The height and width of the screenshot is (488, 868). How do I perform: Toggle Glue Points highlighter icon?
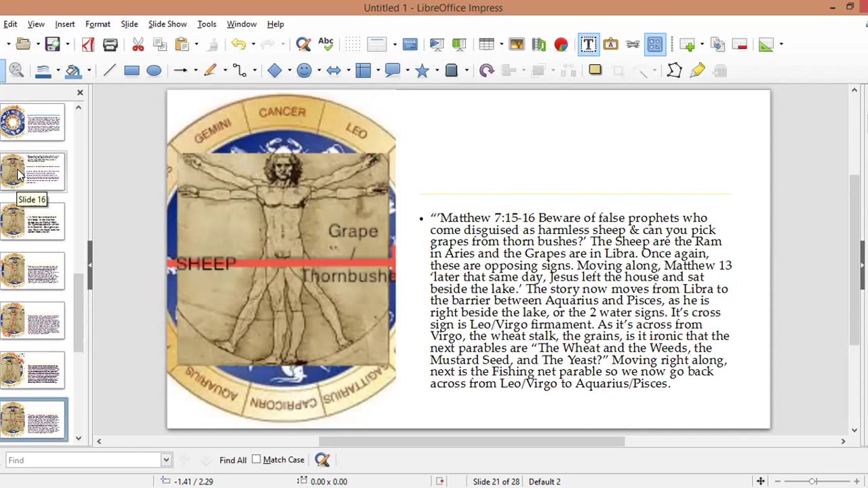697,70
